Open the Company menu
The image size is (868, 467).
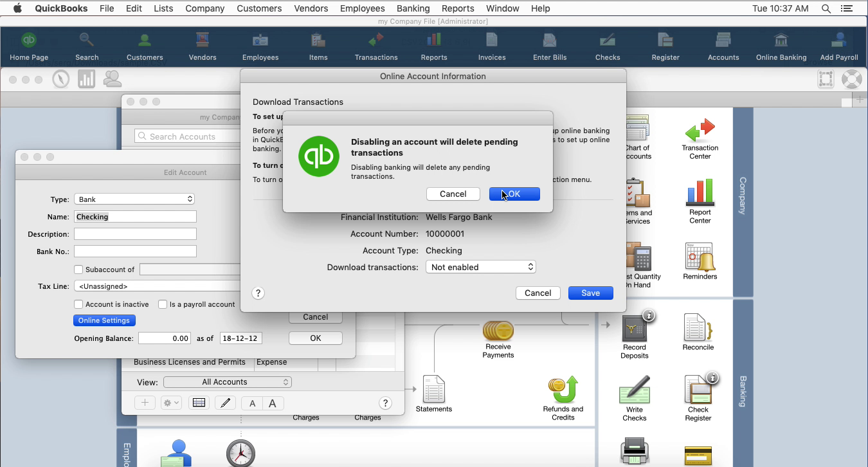click(x=204, y=8)
